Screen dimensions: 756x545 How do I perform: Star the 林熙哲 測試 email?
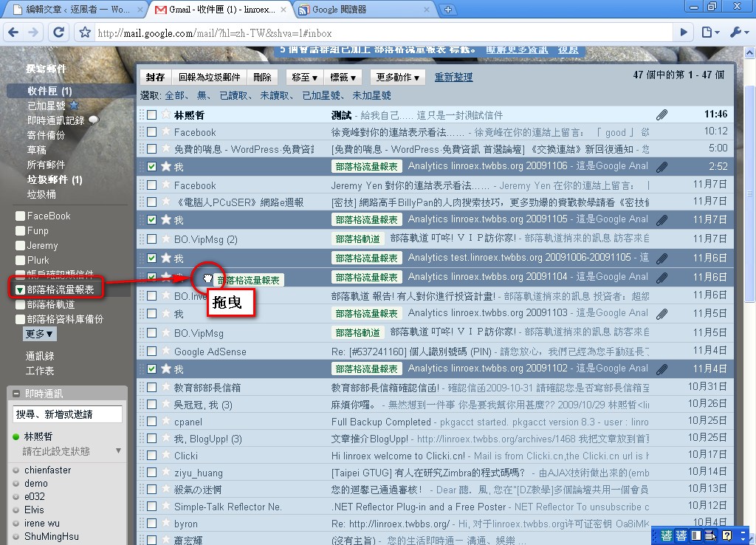166,114
